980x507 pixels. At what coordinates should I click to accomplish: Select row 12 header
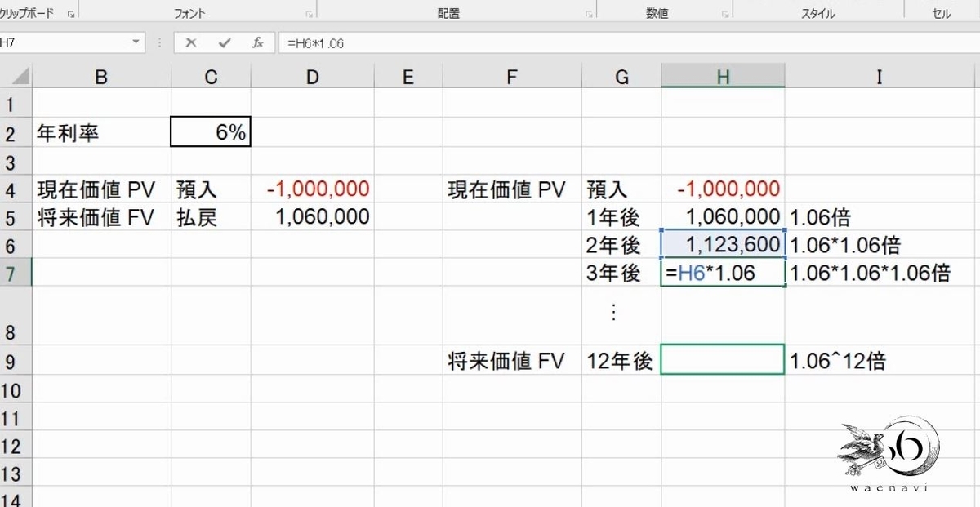click(x=16, y=446)
